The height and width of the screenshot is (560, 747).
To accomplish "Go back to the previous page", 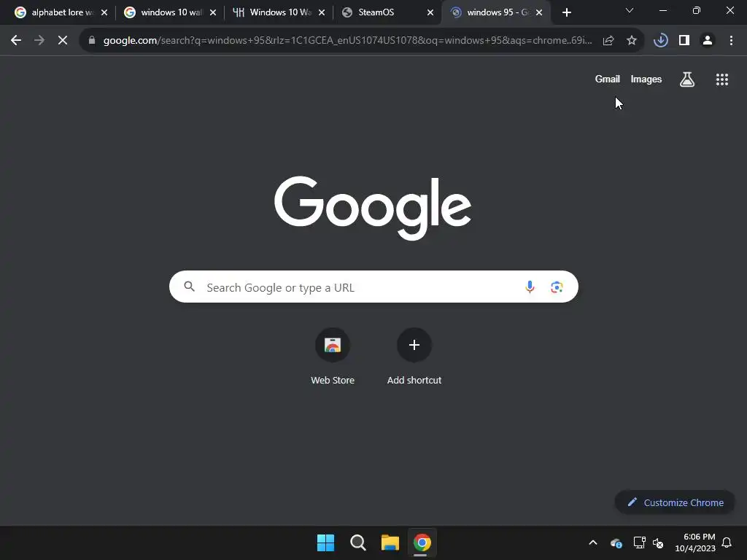I will tap(16, 41).
